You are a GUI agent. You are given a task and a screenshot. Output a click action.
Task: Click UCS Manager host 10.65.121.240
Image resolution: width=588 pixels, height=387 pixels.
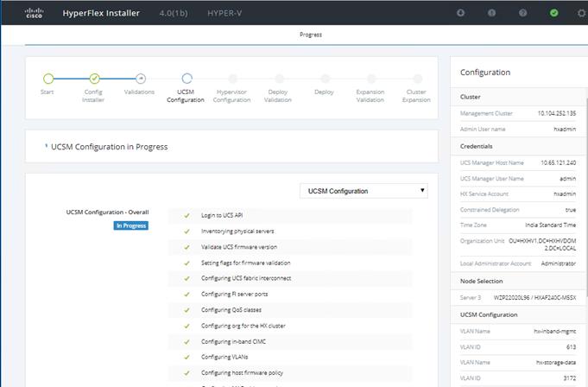[x=559, y=162]
